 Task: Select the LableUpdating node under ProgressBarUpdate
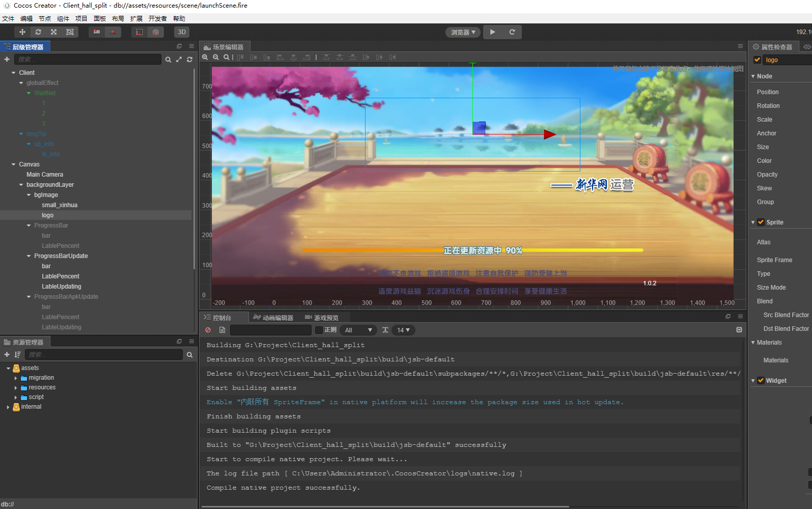click(x=62, y=287)
